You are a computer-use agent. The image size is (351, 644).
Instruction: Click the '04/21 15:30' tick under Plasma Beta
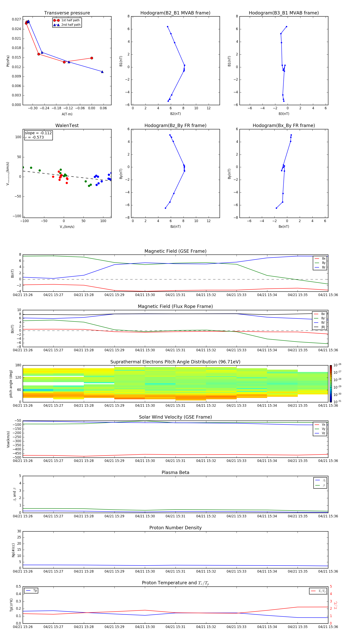145,516
